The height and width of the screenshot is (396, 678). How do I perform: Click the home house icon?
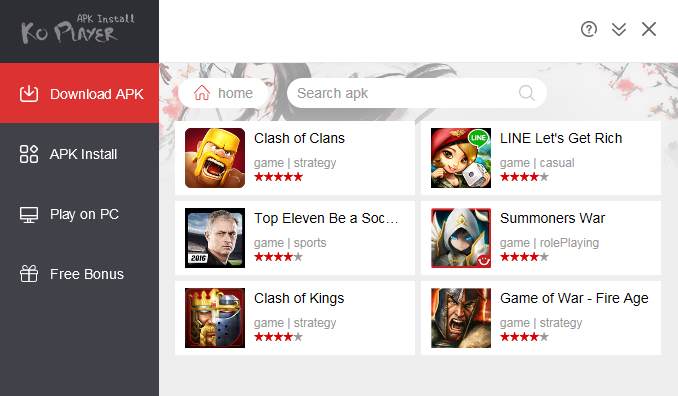201,93
